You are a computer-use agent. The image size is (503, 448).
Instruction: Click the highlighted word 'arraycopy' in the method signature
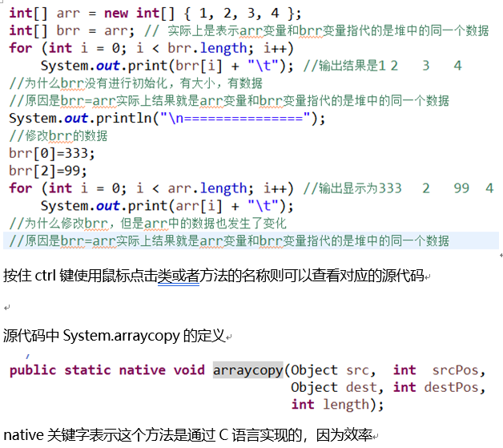248,370
